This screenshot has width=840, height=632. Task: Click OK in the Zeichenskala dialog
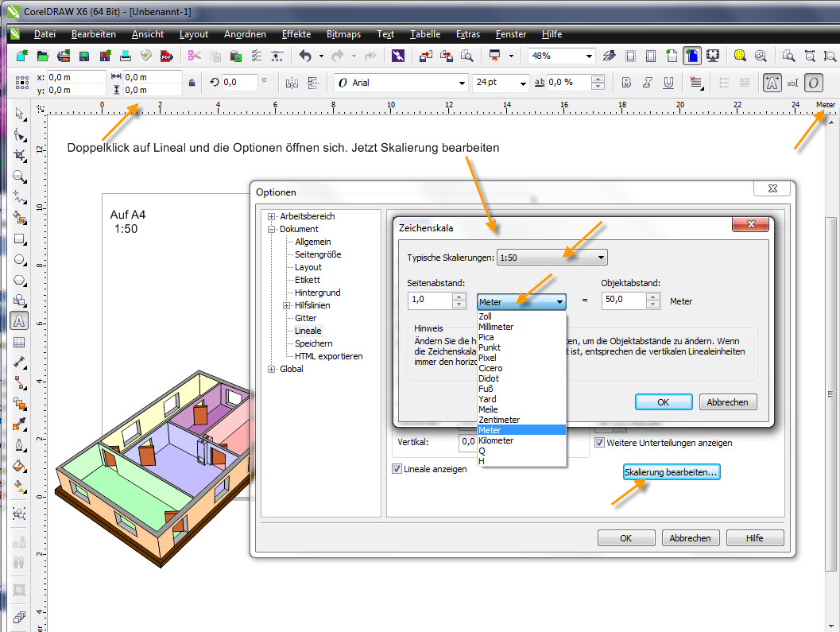coord(664,402)
